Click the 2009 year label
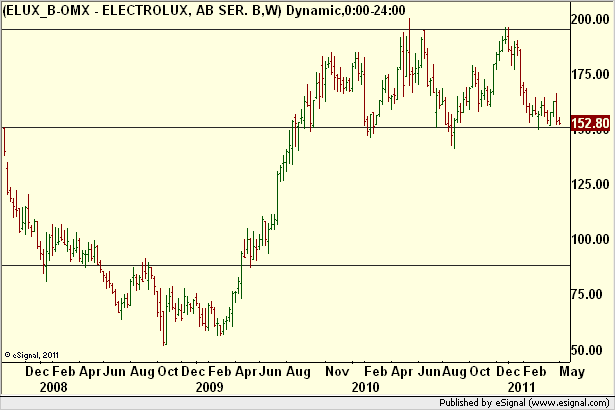This screenshot has height=410, width=615. [x=209, y=387]
